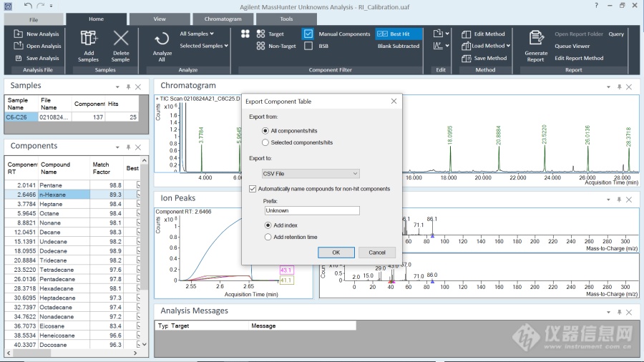Switch to the Home tab
Viewport: 644px width, 362px height.
tap(96, 19)
